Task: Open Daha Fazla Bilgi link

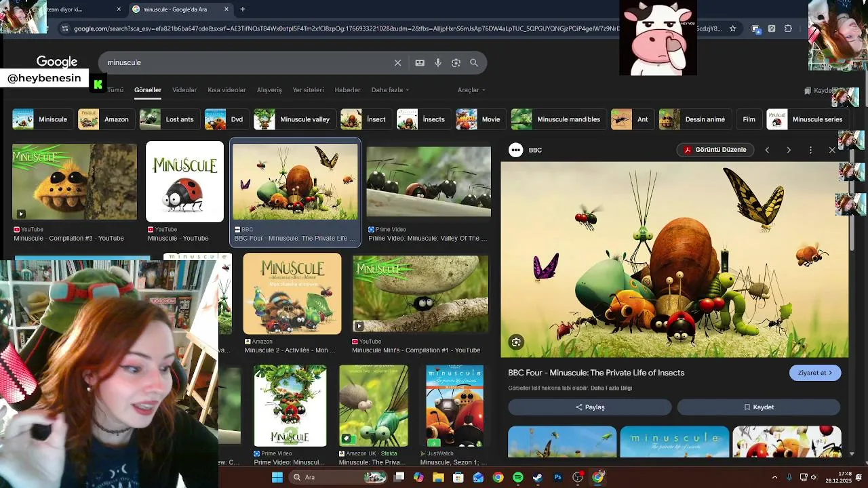Action: [611, 388]
